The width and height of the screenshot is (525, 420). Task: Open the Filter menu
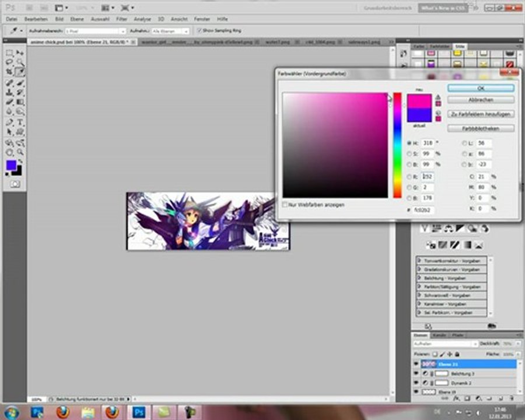[x=122, y=19]
